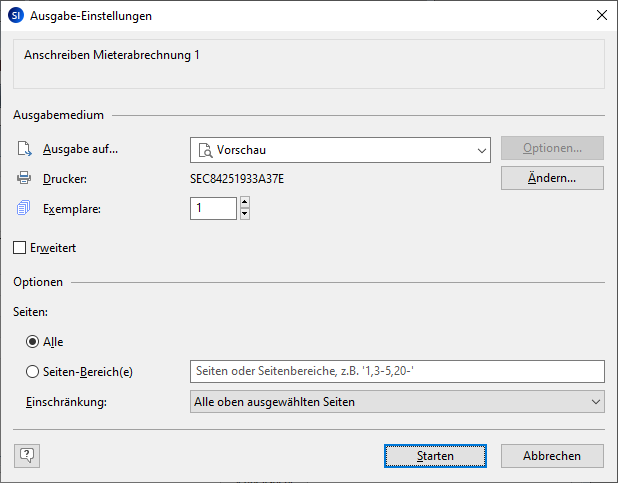The image size is (618, 483).
Task: Decrease Exemplare count with down arrow
Action: pyautogui.click(x=245, y=213)
